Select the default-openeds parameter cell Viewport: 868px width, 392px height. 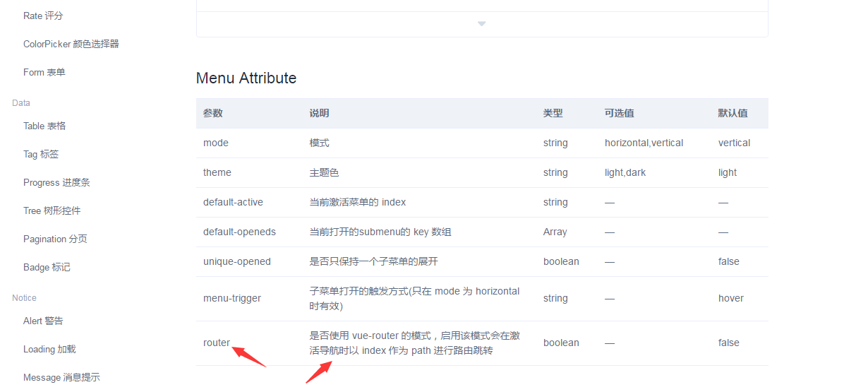[x=239, y=232]
